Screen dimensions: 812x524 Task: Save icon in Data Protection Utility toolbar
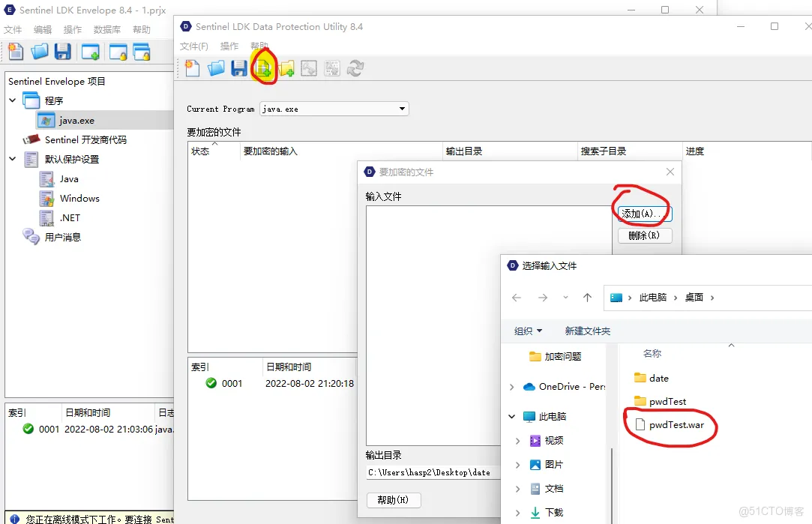click(x=238, y=67)
